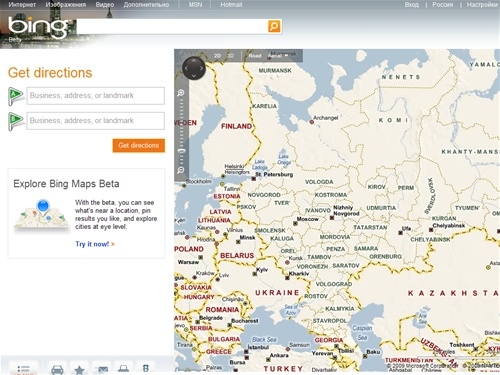Click the Baku city marker
Image resolution: width=500 pixels, height=375 pixels.
pyautogui.click(x=365, y=356)
